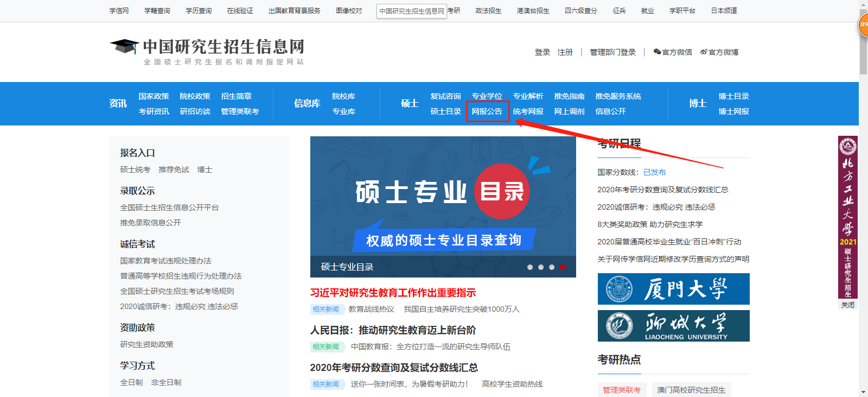Open 国家教育考试违规处理办法 link

(165, 261)
